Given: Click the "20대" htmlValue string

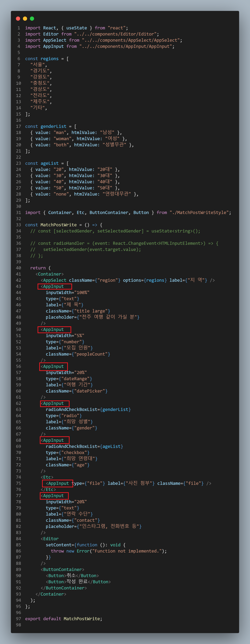Looking at the screenshot, I should pos(105,170).
